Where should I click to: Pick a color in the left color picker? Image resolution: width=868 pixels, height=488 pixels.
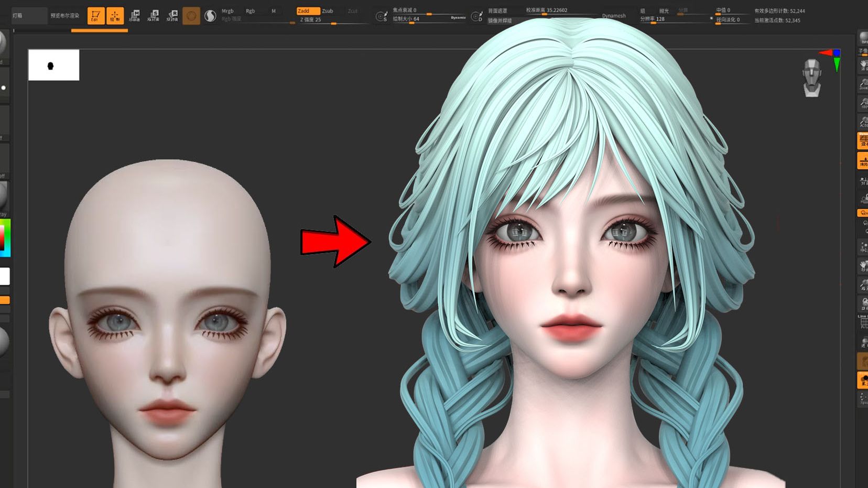click(x=5, y=238)
